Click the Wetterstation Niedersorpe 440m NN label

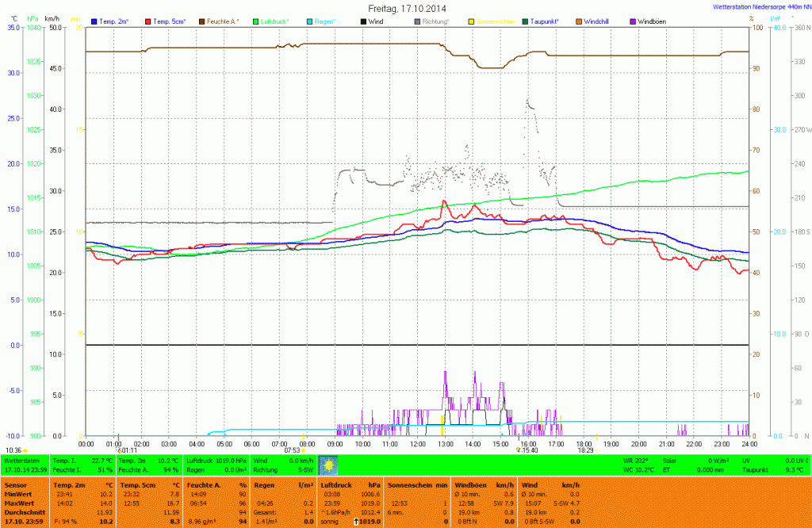tap(760, 5)
